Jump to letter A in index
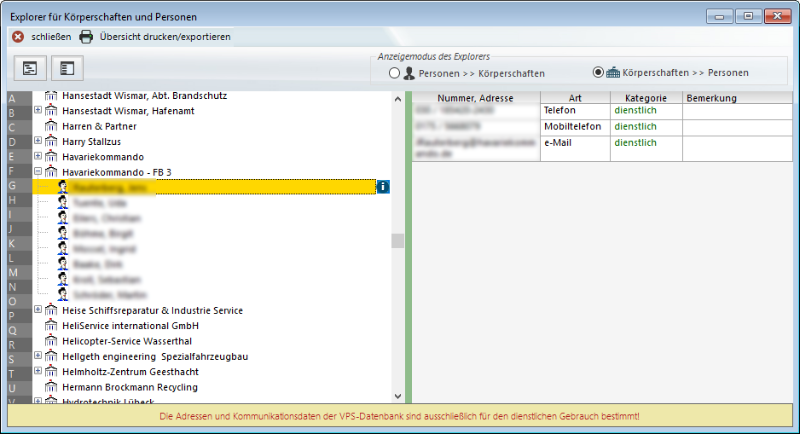 point(19,98)
